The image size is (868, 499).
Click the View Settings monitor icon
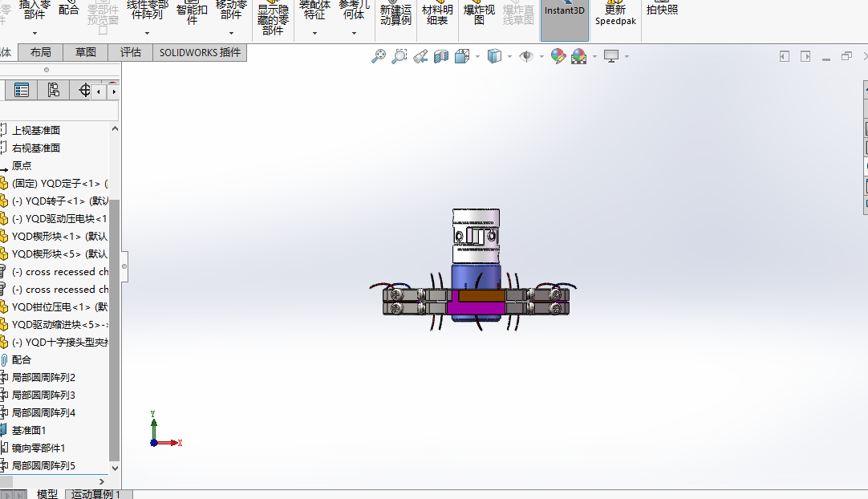(611, 56)
